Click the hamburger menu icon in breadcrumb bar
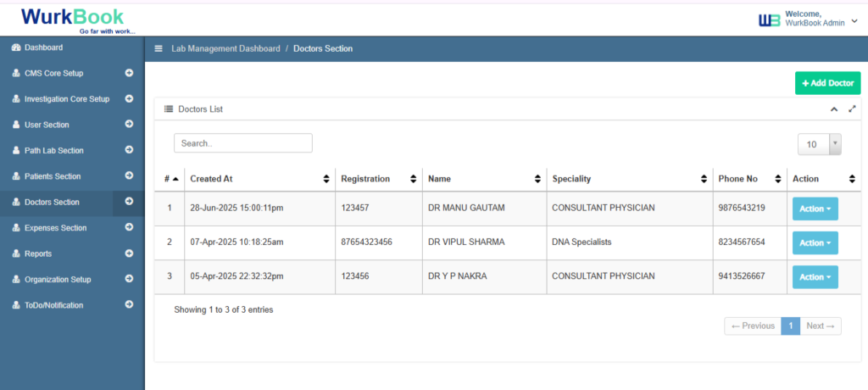Viewport: 868px width, 390px height. click(158, 49)
